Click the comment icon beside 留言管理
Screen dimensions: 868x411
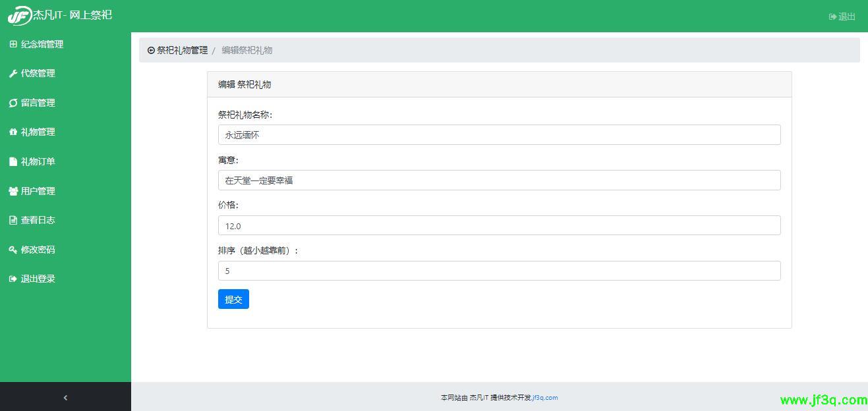(13, 103)
